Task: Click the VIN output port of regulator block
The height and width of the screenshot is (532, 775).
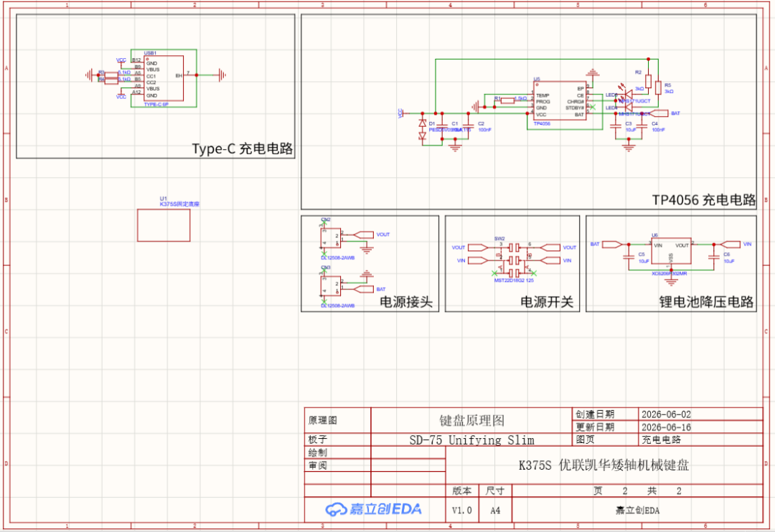Action: [x=730, y=244]
